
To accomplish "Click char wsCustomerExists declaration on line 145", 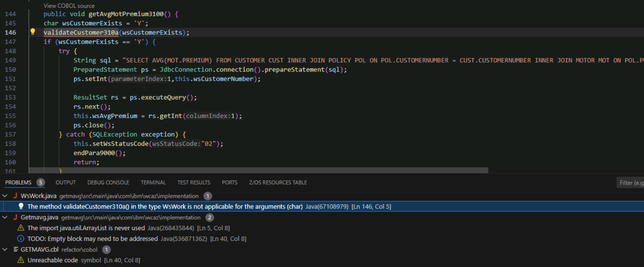I will [96, 23].
